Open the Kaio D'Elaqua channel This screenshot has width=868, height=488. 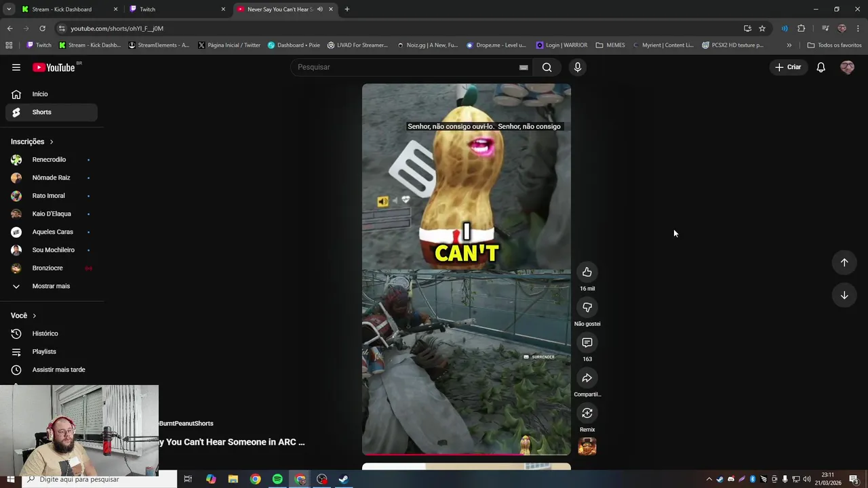tap(52, 214)
